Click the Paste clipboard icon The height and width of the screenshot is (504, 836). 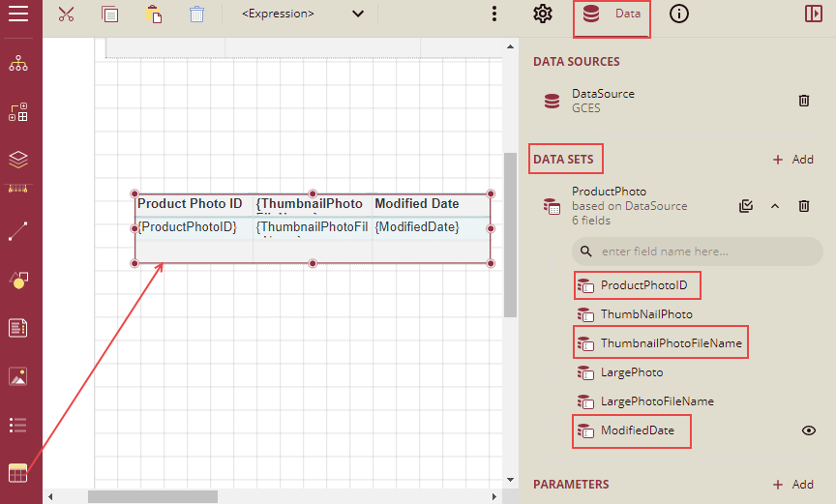click(x=154, y=14)
